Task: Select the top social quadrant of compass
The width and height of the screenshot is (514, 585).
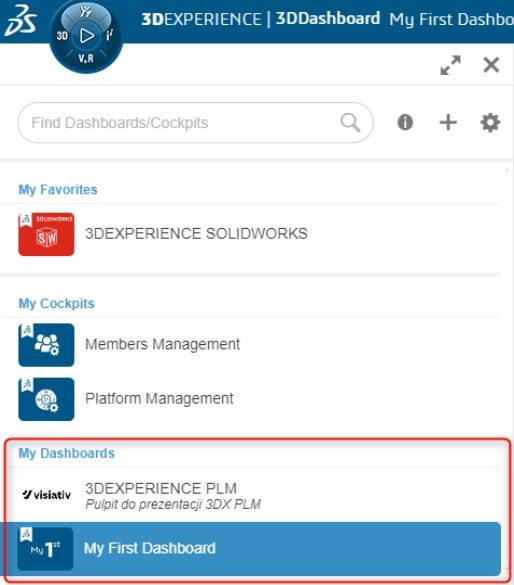Action: coord(86,12)
